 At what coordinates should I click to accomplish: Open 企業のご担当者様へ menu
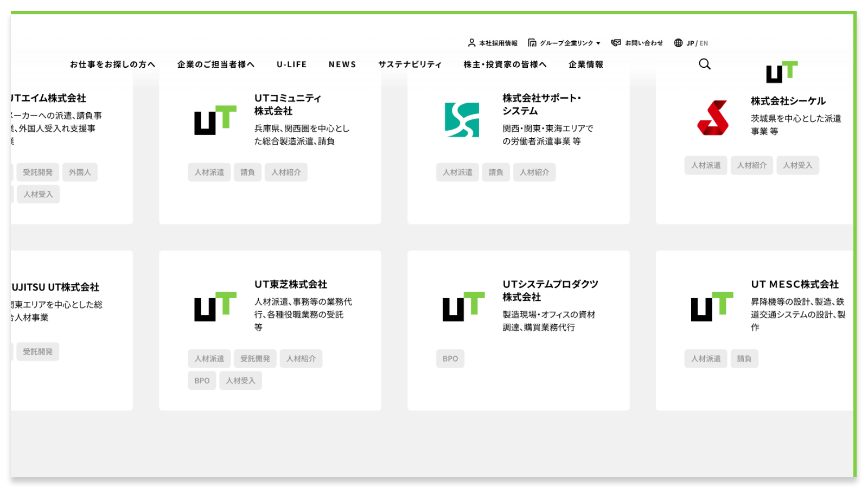coord(216,64)
